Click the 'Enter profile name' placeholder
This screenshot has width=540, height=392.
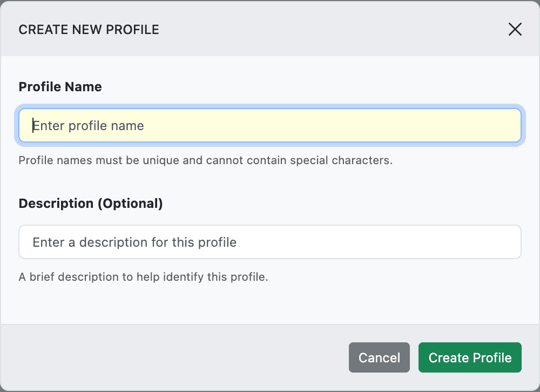click(x=89, y=126)
